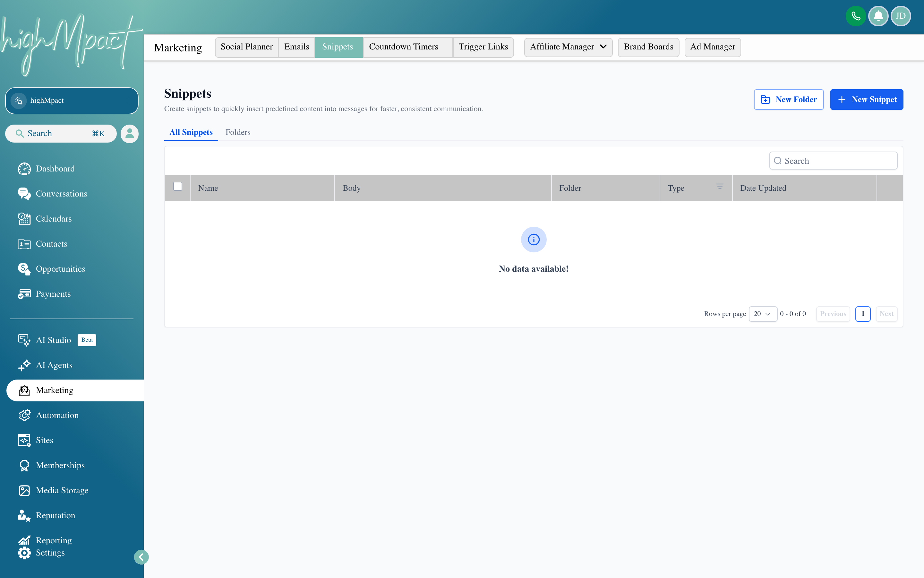Switch to the Emails tab
This screenshot has width=924, height=578.
tap(296, 47)
